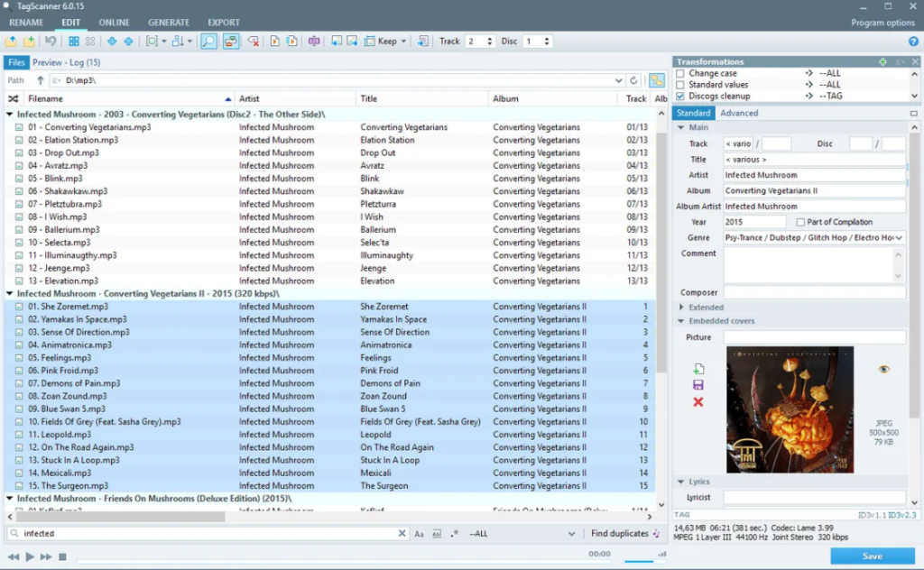Toggle checkbox for 15. The Surgeon.mp3
This screenshot has width=924, height=570.
[x=19, y=486]
